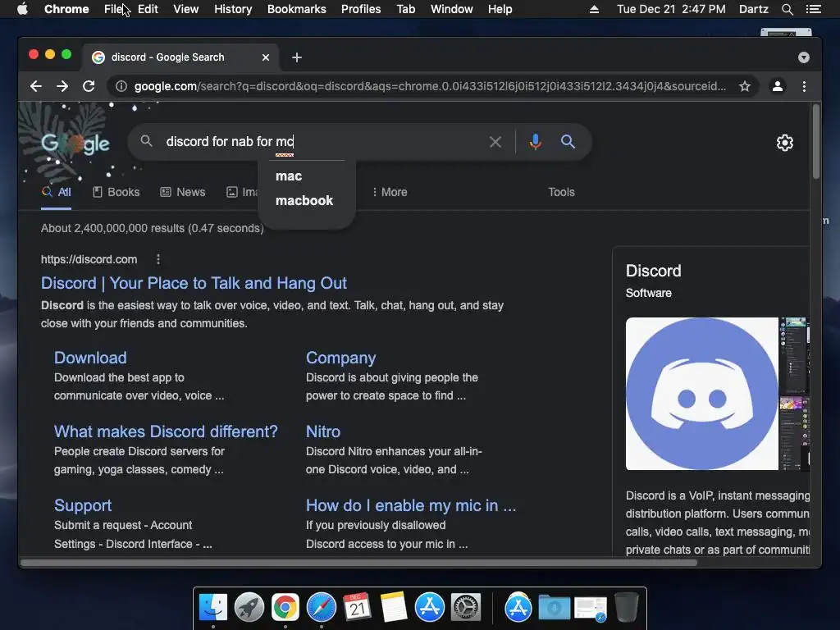Open the File menu
The height and width of the screenshot is (630, 840).
click(113, 9)
